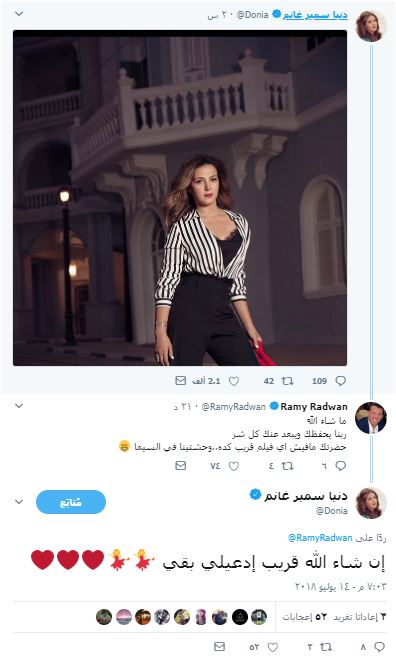
Task: Like Ramy Radwan's reply showing ٧٤ likes
Action: point(234,466)
